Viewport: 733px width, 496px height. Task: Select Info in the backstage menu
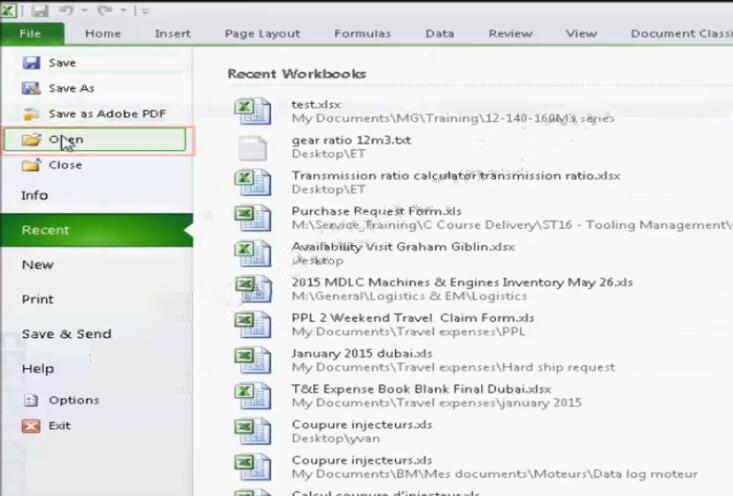click(35, 195)
